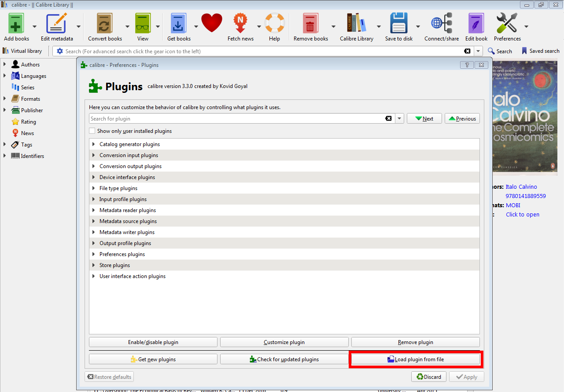Click Load plugin from file
This screenshot has height=392, width=564.
pyautogui.click(x=415, y=359)
